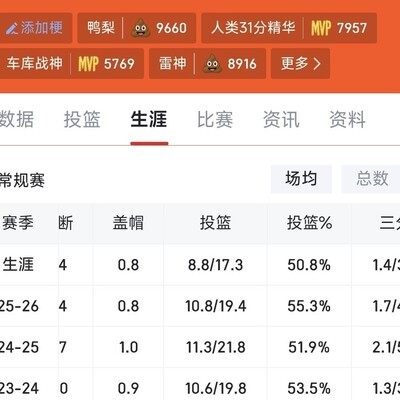Click the 53.5% percentage cell
Viewport: 400px width, 400px height.
pyautogui.click(x=309, y=389)
